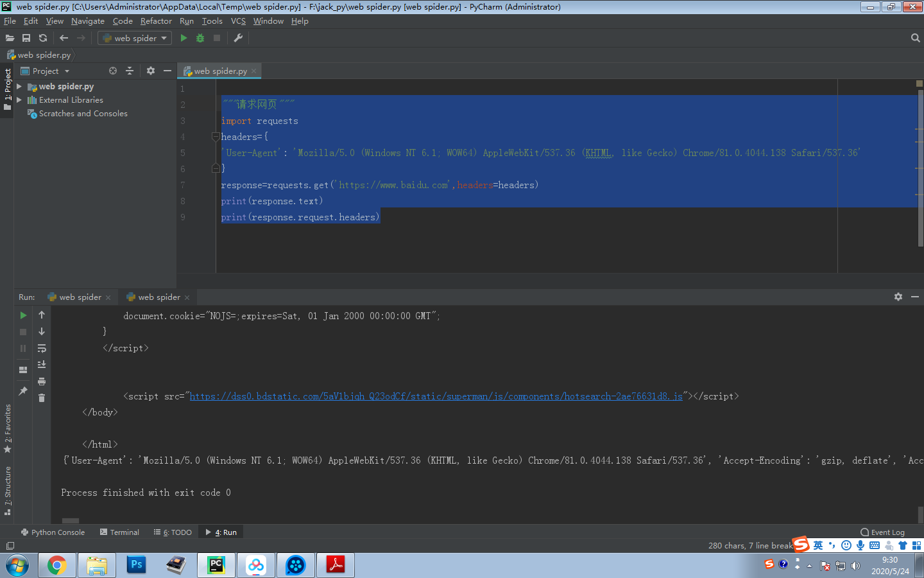Toggle pin tab in Run panel
924x578 pixels.
(23, 390)
